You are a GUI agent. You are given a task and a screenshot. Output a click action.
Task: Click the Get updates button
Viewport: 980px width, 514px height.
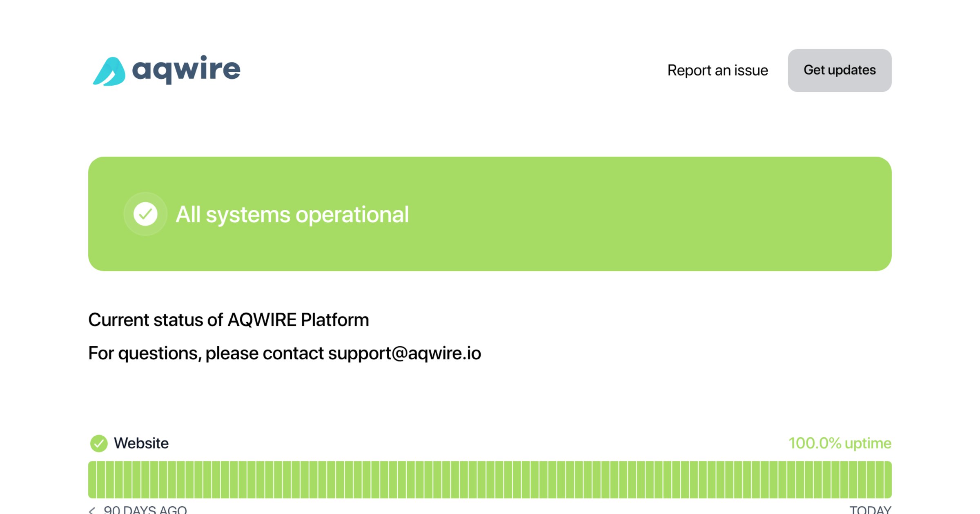pyautogui.click(x=840, y=70)
